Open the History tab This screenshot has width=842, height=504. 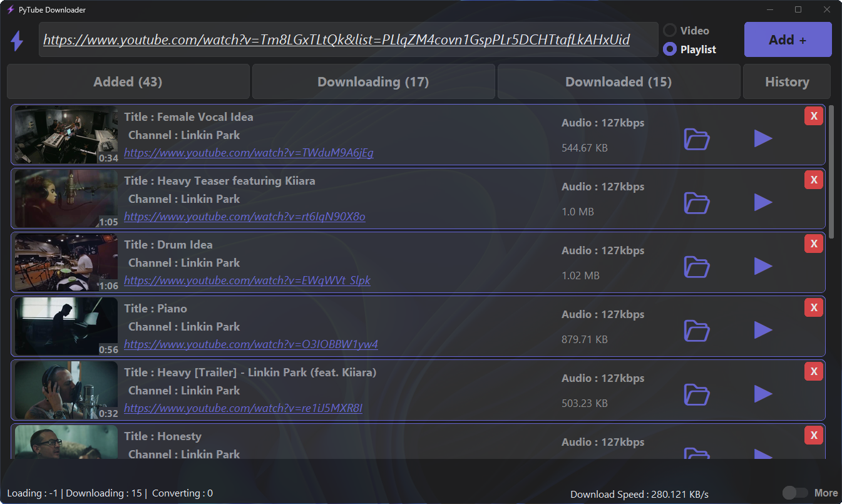click(787, 81)
